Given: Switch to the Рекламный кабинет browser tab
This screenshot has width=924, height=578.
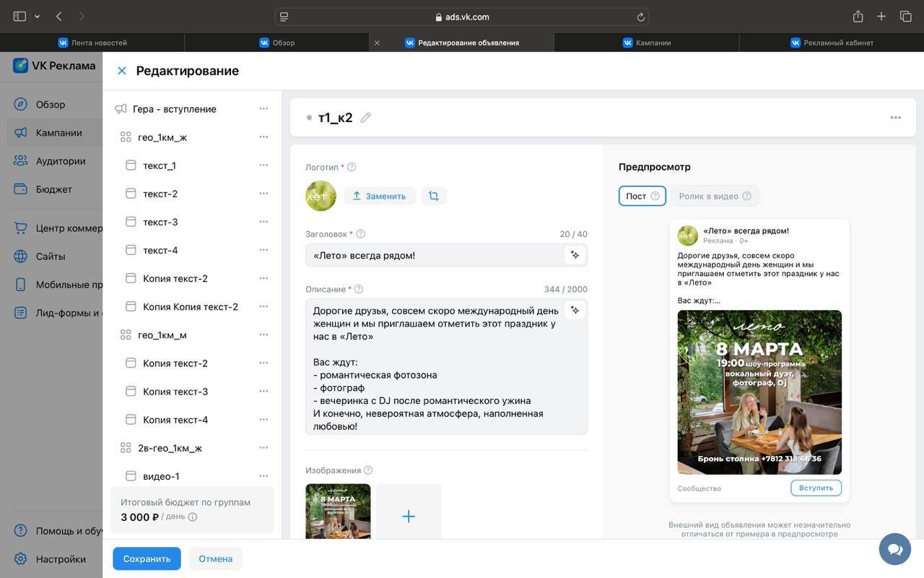Looking at the screenshot, I should click(x=832, y=43).
